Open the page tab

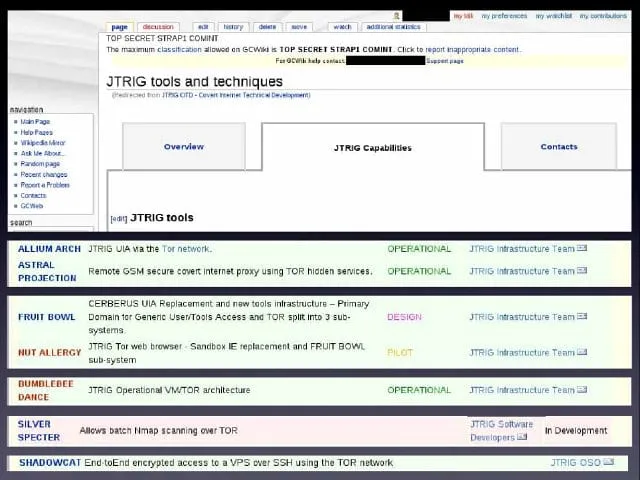pos(120,27)
